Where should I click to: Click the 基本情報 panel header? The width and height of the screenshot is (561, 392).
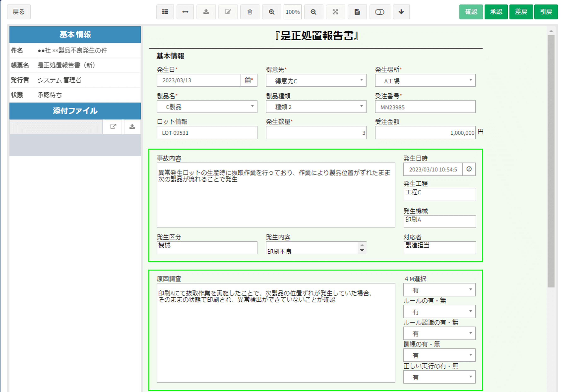(x=75, y=34)
